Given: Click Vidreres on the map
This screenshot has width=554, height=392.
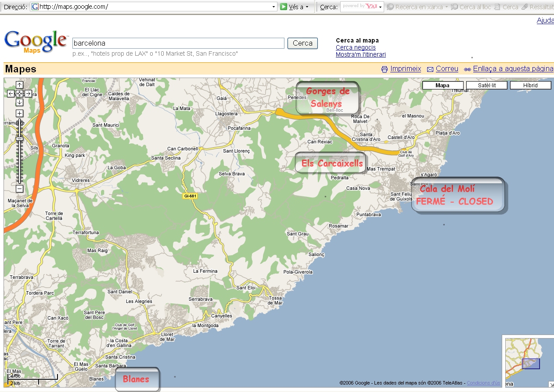Looking at the screenshot, I should point(81,180).
